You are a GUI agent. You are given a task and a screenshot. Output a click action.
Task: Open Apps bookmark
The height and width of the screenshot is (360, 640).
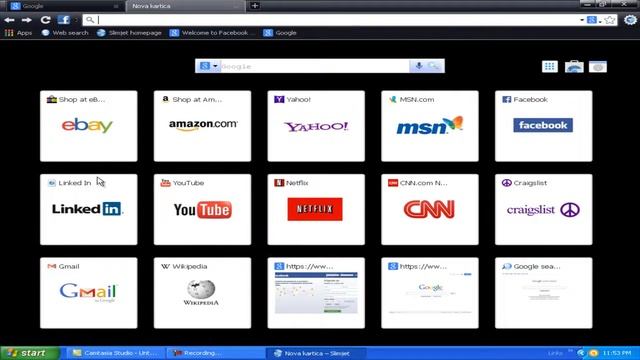[18, 33]
